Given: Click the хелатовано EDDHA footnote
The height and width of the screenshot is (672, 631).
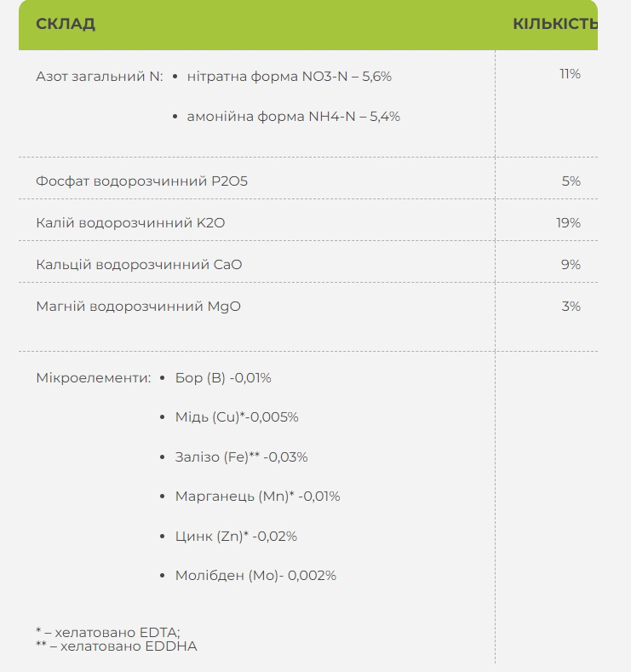Looking at the screenshot, I should tap(117, 646).
